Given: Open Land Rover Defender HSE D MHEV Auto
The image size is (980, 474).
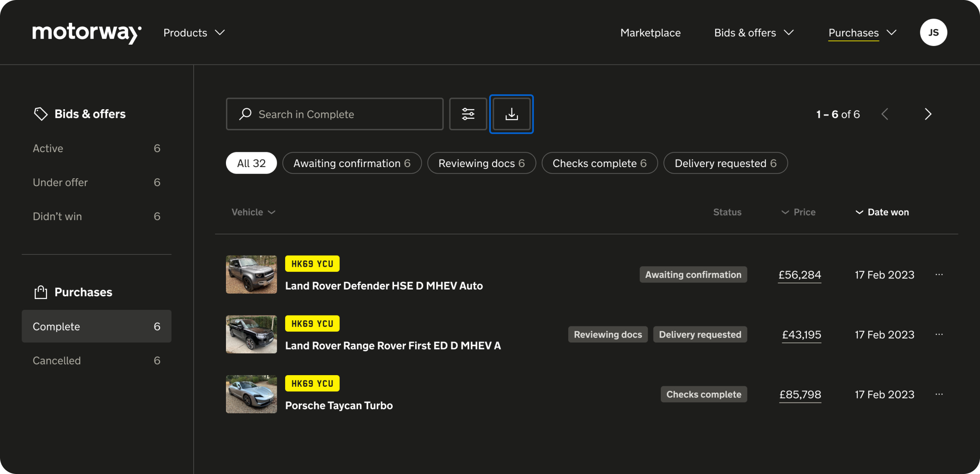Looking at the screenshot, I should click(x=384, y=286).
